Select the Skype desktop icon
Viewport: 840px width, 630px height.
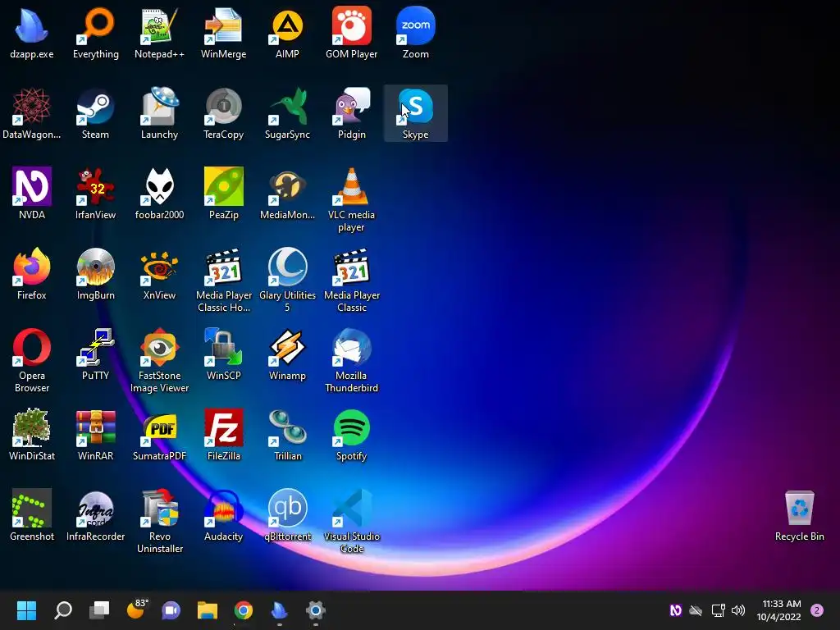point(416,112)
